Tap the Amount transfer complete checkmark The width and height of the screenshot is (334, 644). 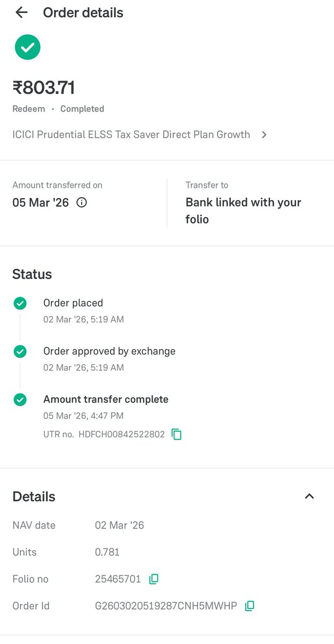coord(20,400)
